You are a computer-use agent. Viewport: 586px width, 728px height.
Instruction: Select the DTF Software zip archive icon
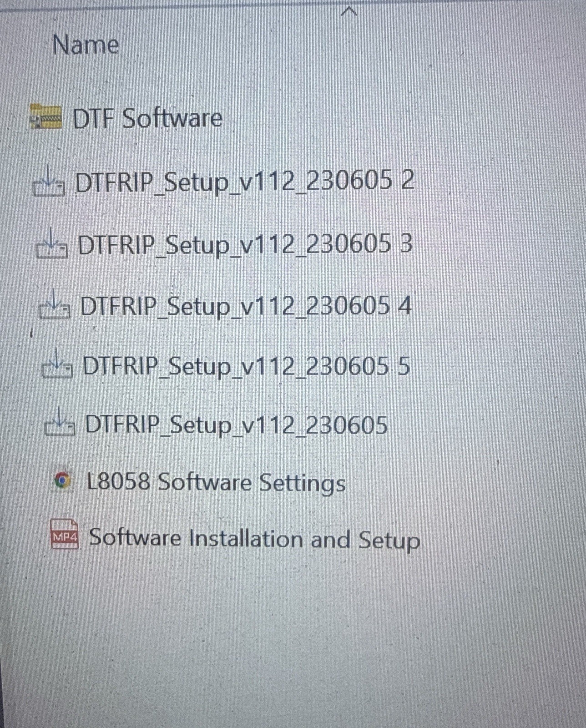tap(46, 117)
